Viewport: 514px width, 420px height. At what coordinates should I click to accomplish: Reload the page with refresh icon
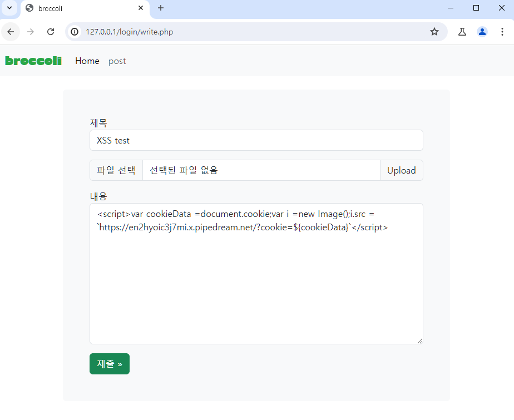point(51,32)
